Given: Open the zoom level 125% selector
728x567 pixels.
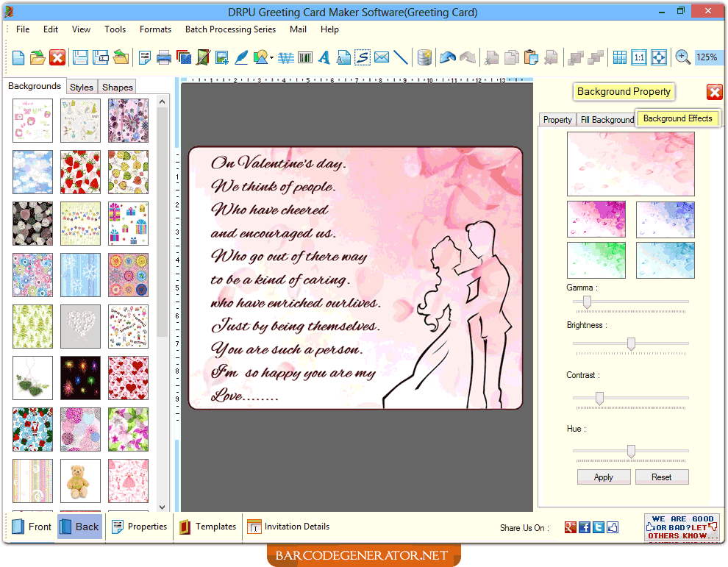Looking at the screenshot, I should (x=707, y=57).
